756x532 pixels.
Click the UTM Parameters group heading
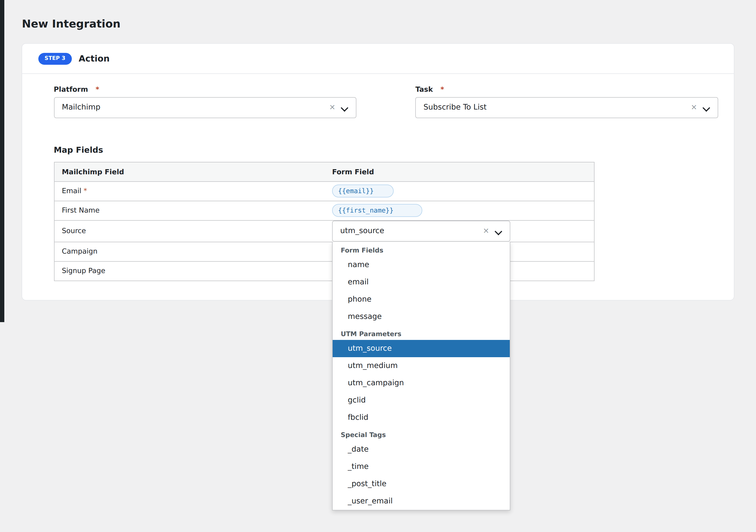coord(371,334)
